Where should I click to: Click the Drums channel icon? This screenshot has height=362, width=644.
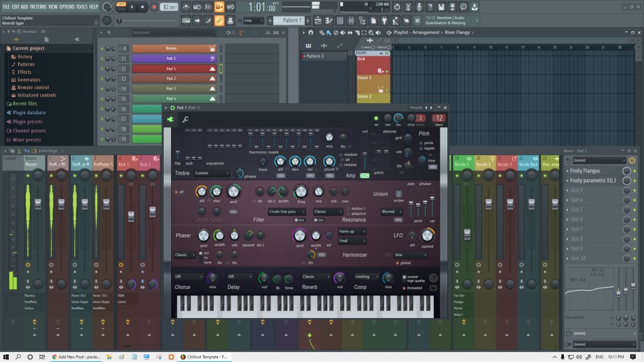pos(213,49)
